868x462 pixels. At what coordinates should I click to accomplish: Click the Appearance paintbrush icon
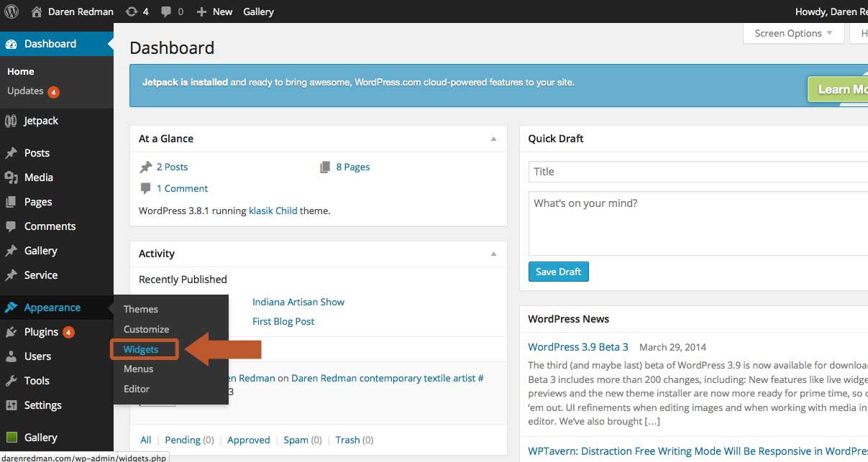(11, 308)
